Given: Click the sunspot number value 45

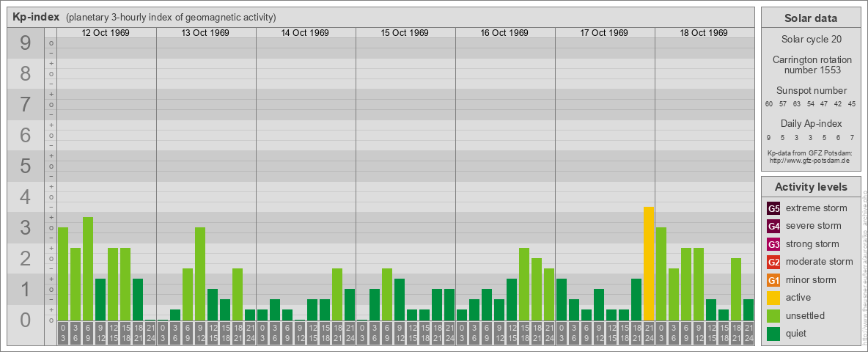Looking at the screenshot, I should click(852, 104).
